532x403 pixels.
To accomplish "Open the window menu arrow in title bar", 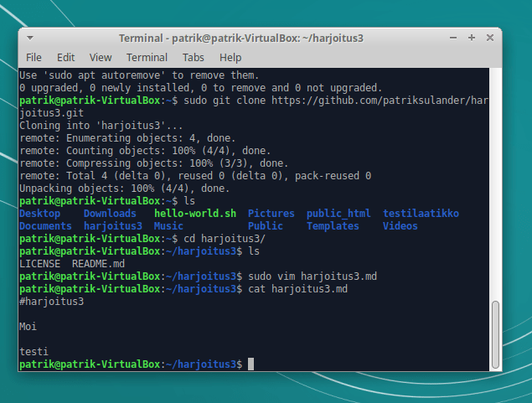I will [30, 39].
